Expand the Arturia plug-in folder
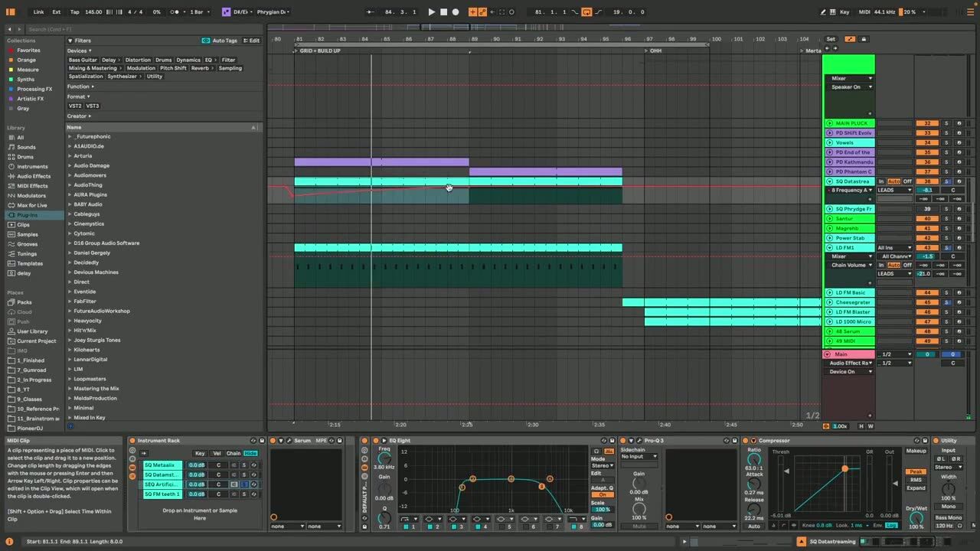 70,156
